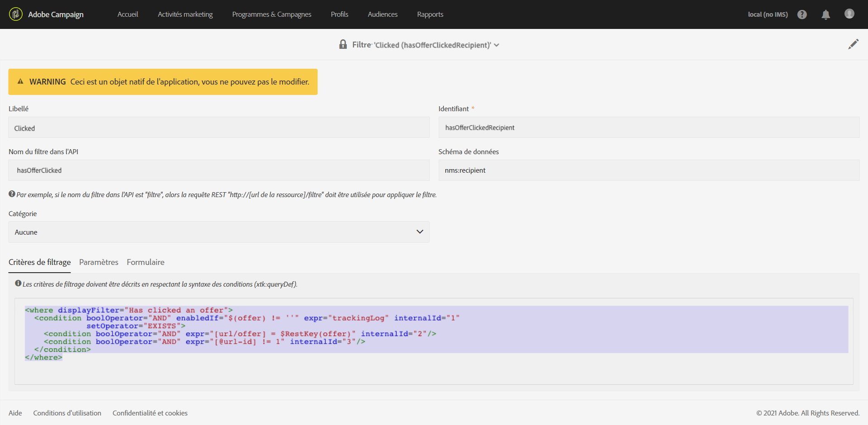Click the Adobe Campaign logo icon

(16, 14)
